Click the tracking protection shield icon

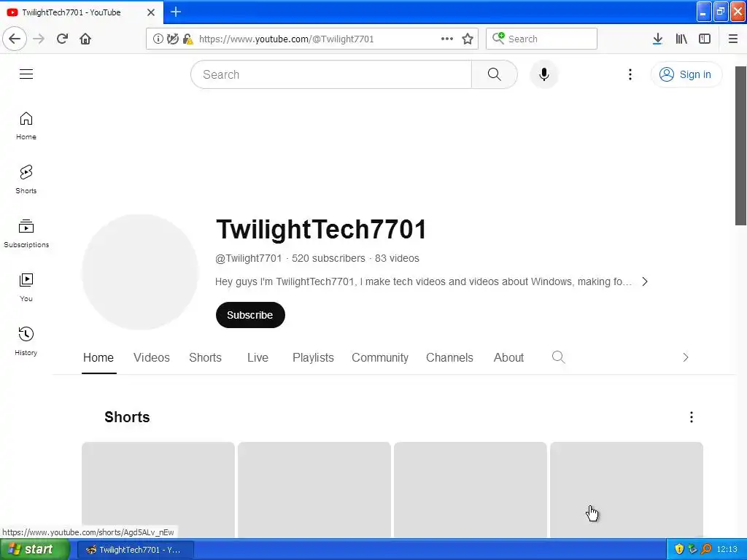(172, 39)
